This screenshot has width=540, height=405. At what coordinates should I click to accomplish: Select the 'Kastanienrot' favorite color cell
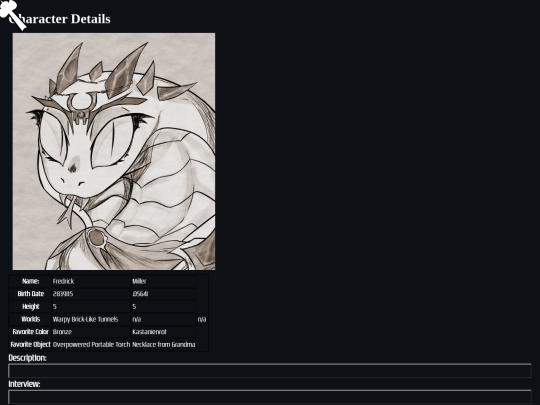pos(163,332)
